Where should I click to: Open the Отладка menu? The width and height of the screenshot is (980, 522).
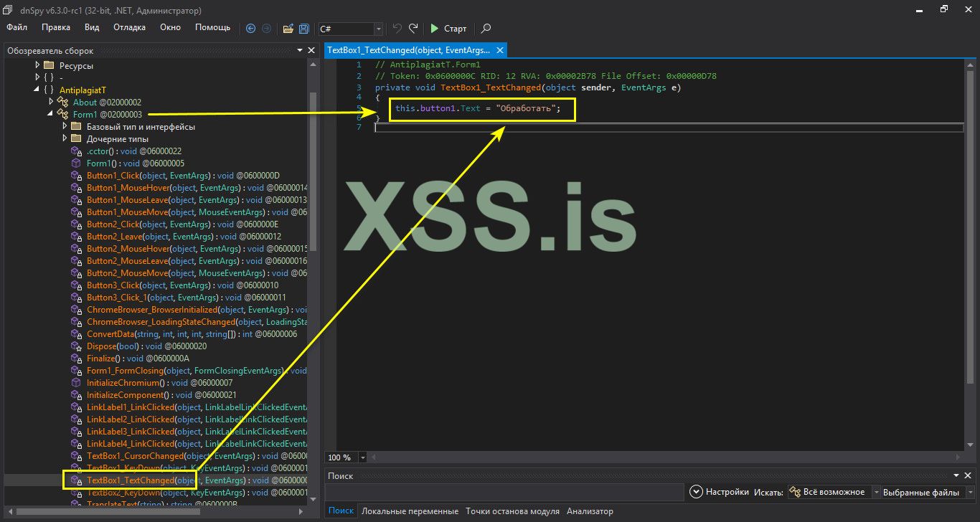pyautogui.click(x=129, y=27)
